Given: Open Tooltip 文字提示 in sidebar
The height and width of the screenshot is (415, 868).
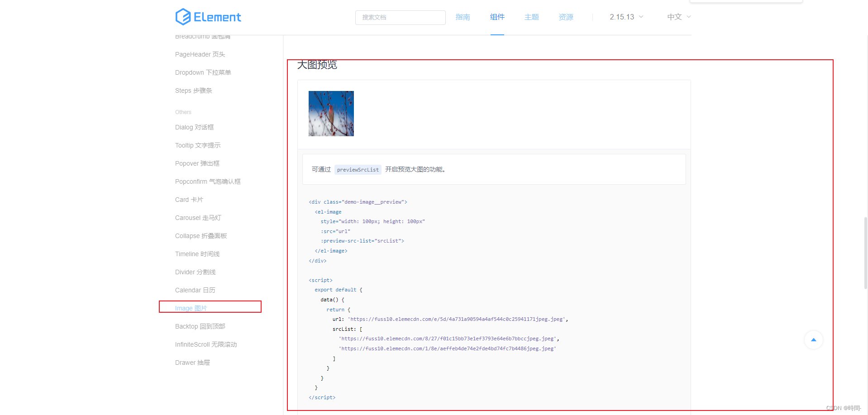Looking at the screenshot, I should point(198,145).
